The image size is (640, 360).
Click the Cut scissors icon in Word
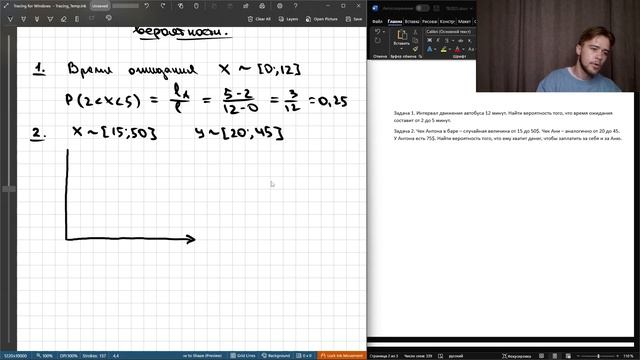pyautogui.click(x=416, y=32)
